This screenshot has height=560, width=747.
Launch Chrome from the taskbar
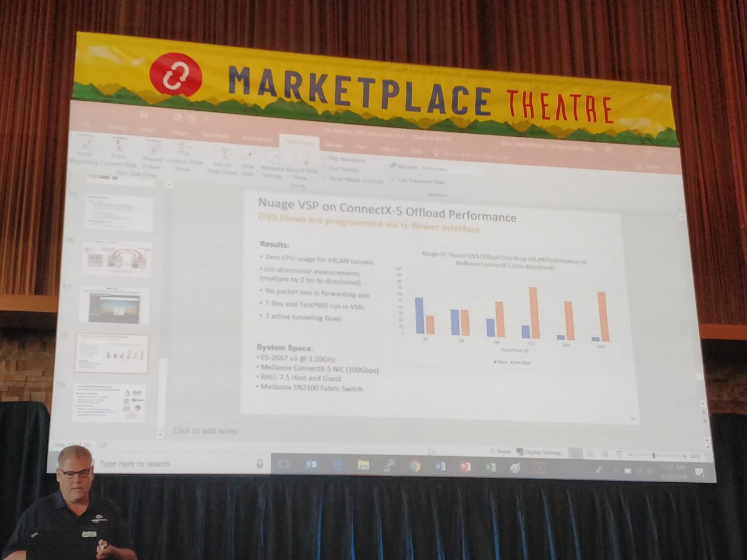point(415,465)
